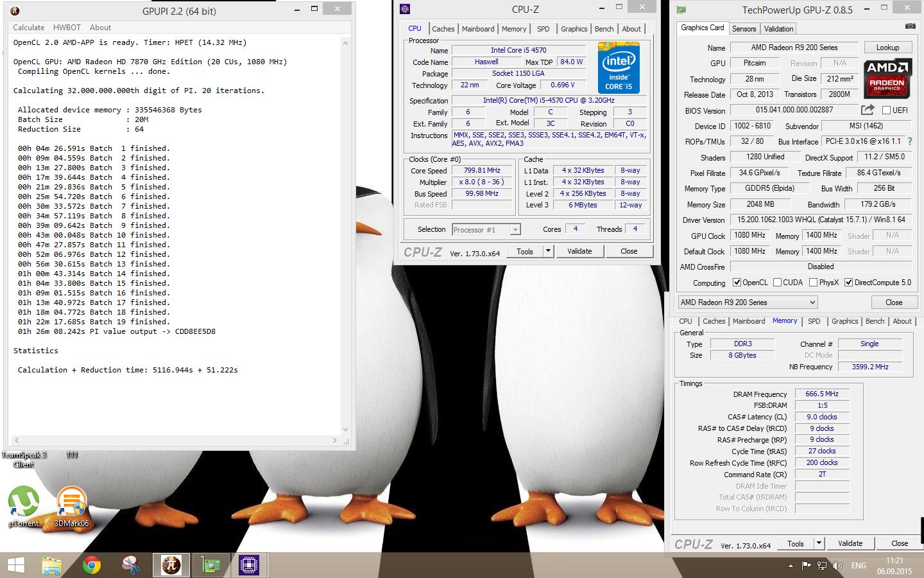Viewport: 924px width, 578px height.
Task: Launch Google Chrome from the taskbar
Action: [x=92, y=565]
